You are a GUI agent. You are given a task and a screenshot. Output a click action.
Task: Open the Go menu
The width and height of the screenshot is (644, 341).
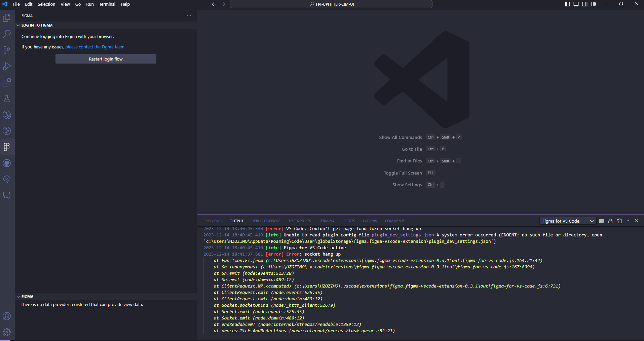tap(78, 4)
